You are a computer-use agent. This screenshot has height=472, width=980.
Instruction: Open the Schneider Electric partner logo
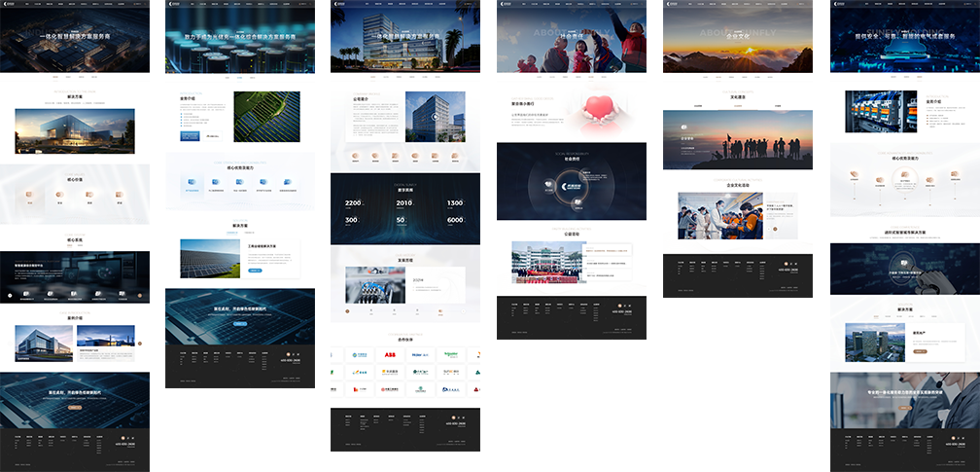(449, 355)
